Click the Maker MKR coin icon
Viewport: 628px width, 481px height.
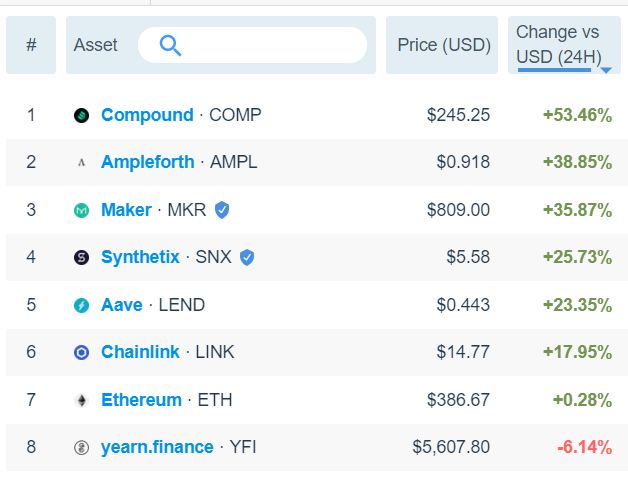[x=81, y=210]
